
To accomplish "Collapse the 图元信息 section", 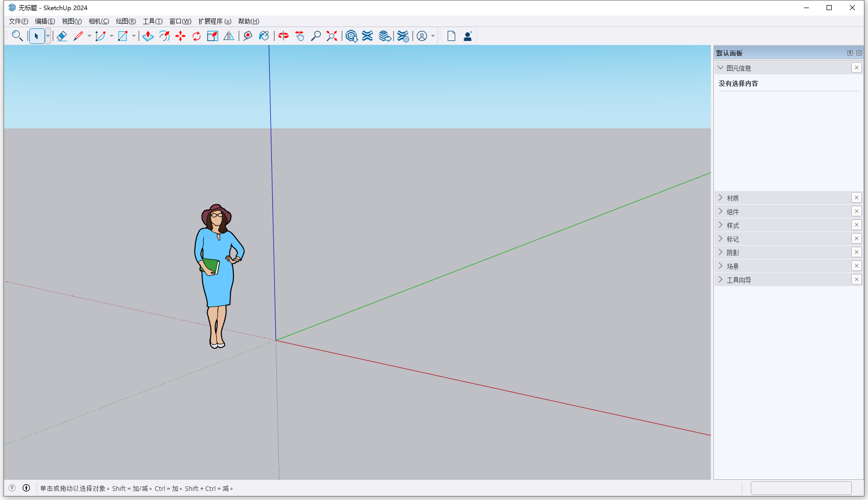I will pyautogui.click(x=720, y=67).
